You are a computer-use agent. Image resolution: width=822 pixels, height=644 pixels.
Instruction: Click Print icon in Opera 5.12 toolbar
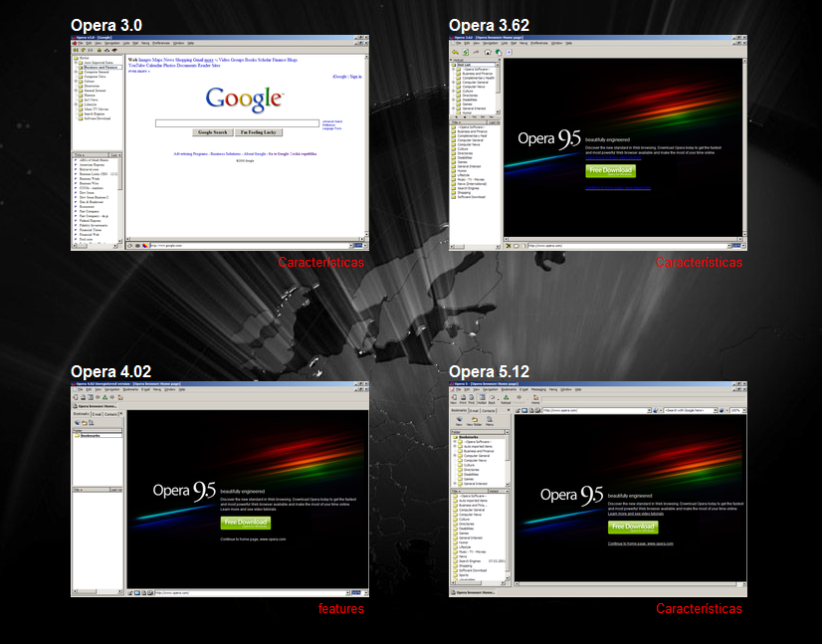(463, 399)
